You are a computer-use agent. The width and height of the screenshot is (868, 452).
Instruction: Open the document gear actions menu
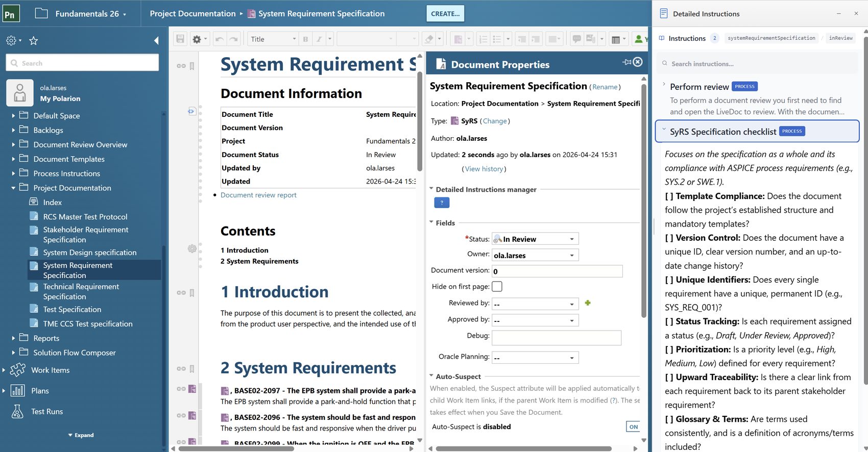199,39
